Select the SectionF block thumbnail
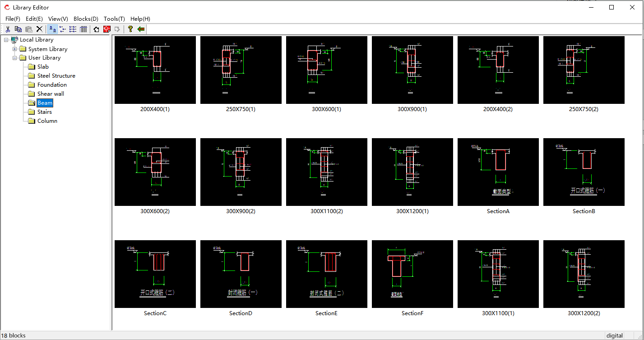 point(412,274)
